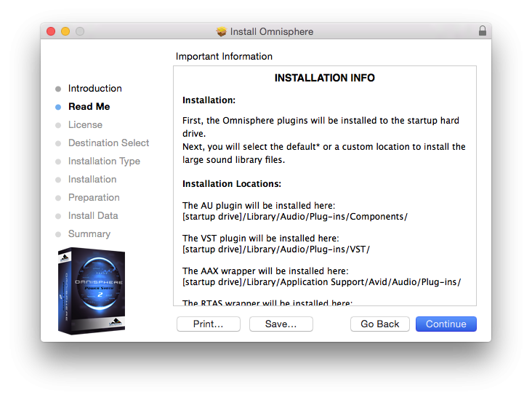Click the Continue button
The image size is (532, 400).
[446, 324]
